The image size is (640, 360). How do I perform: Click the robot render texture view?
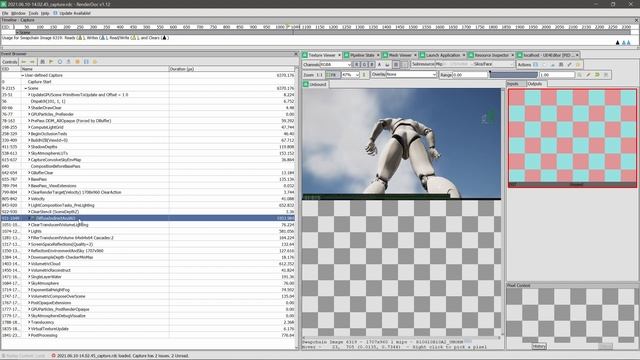(x=401, y=144)
